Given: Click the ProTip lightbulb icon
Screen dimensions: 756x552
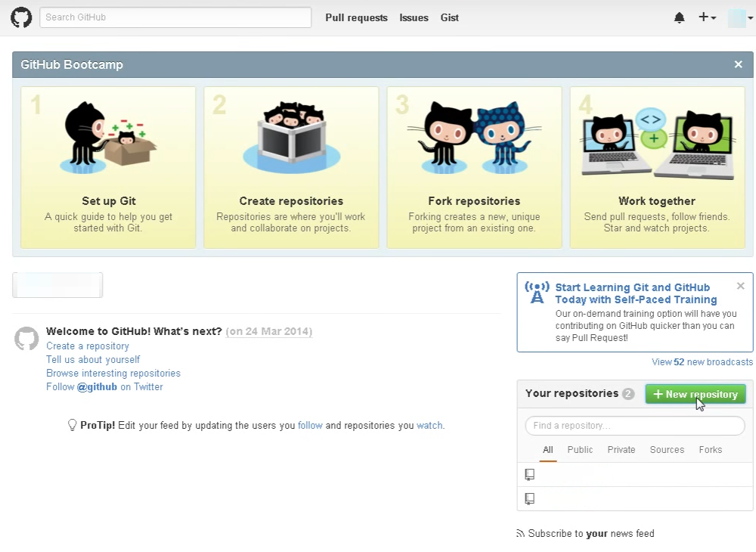Looking at the screenshot, I should point(72,425).
